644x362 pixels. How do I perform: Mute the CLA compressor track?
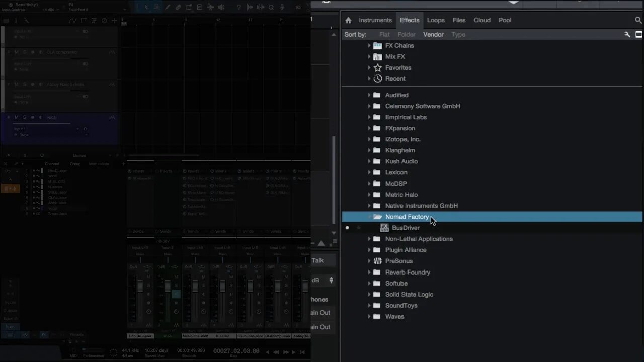pos(16,52)
